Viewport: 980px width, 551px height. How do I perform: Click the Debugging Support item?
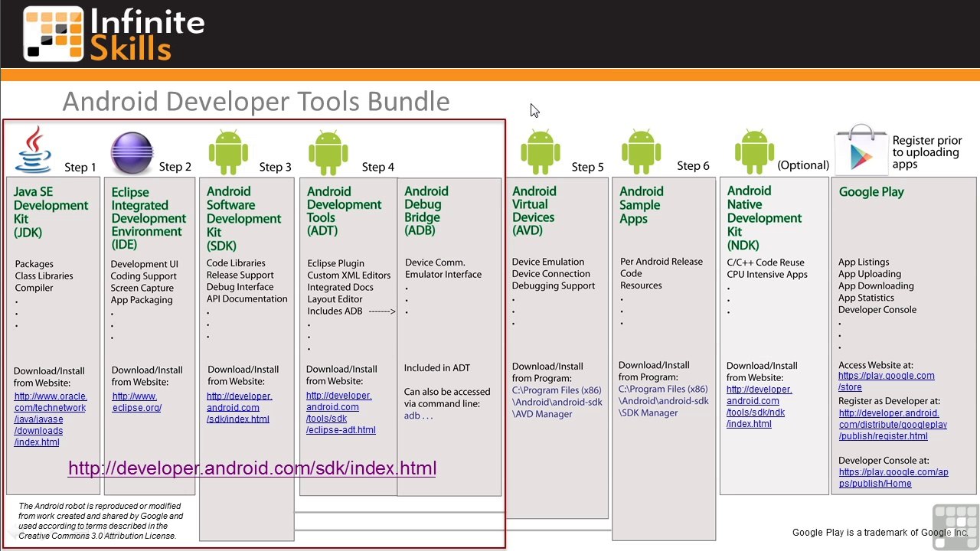(553, 285)
